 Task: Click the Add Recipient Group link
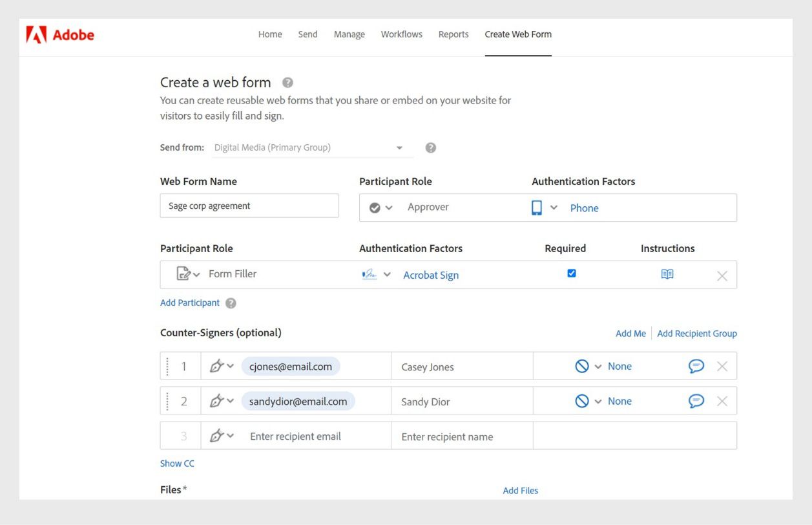(x=697, y=334)
